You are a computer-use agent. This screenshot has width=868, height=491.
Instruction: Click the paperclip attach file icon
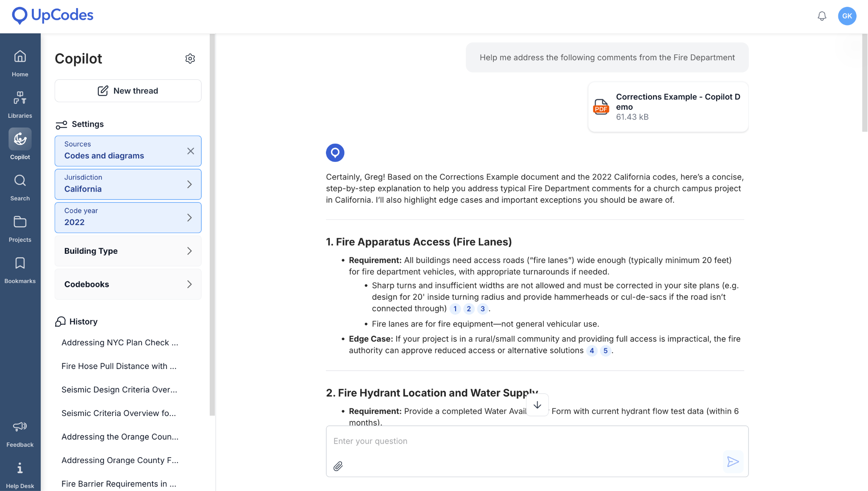coord(338,466)
